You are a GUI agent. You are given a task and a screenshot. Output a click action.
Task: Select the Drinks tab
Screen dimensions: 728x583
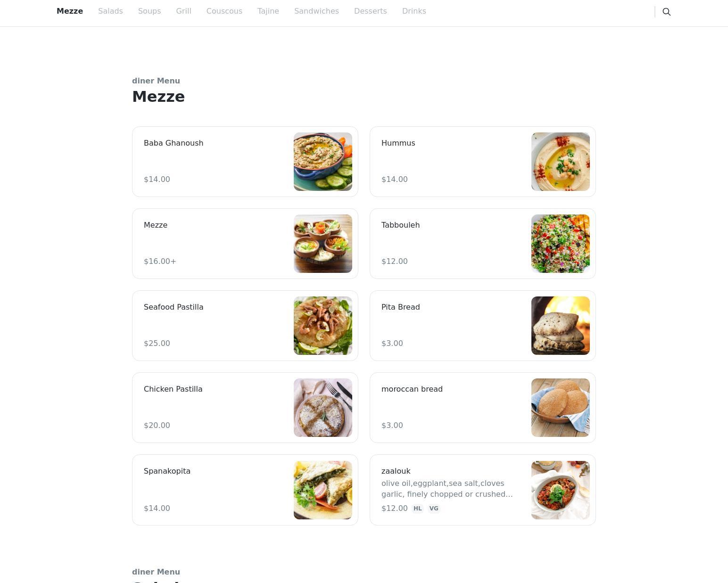tap(414, 11)
